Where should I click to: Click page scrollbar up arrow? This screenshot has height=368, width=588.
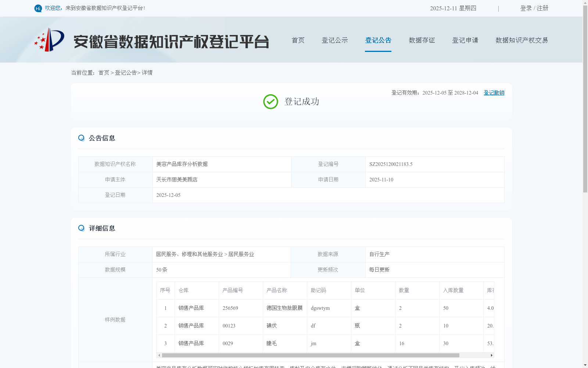tap(585, 3)
